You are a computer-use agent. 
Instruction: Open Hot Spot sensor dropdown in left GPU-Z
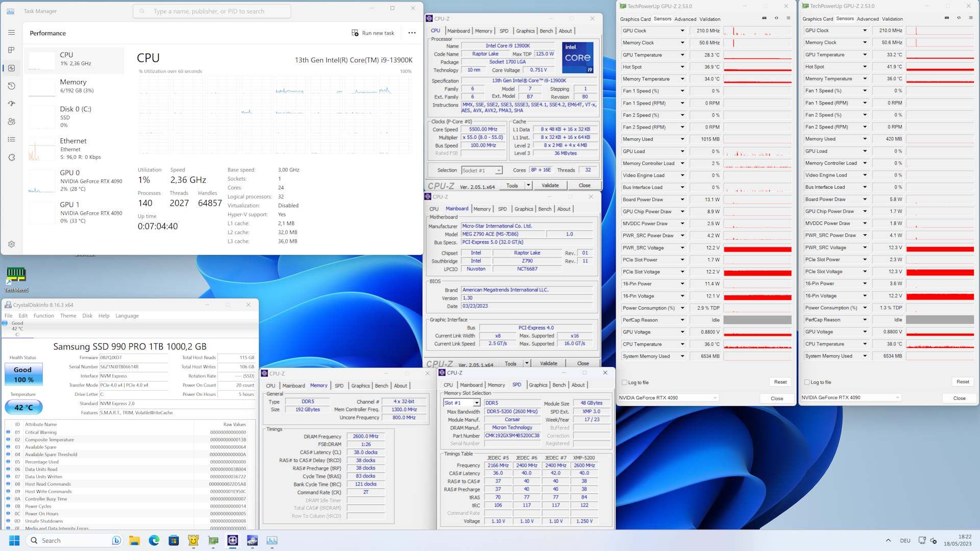(682, 67)
